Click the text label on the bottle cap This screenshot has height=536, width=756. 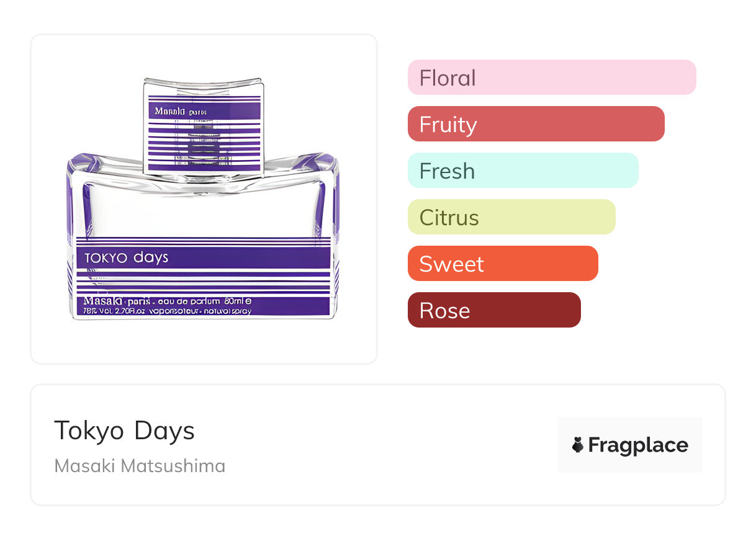click(180, 112)
